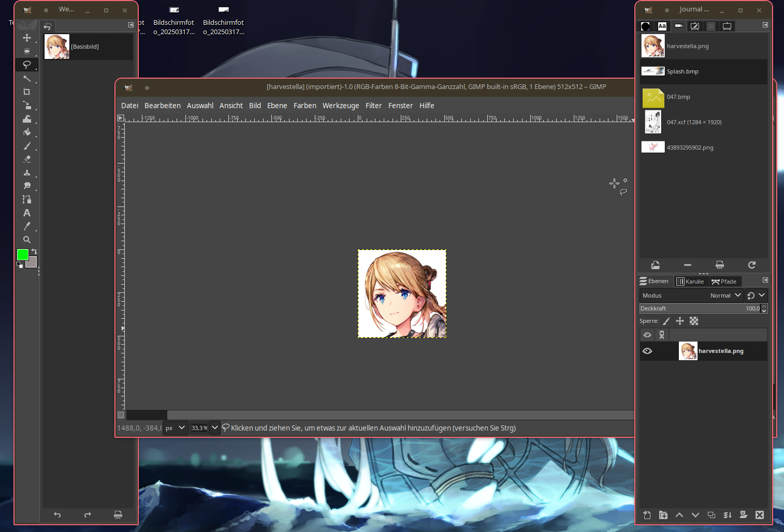This screenshot has width=784, height=532.
Task: Toggle the position and size lock
Action: point(680,321)
